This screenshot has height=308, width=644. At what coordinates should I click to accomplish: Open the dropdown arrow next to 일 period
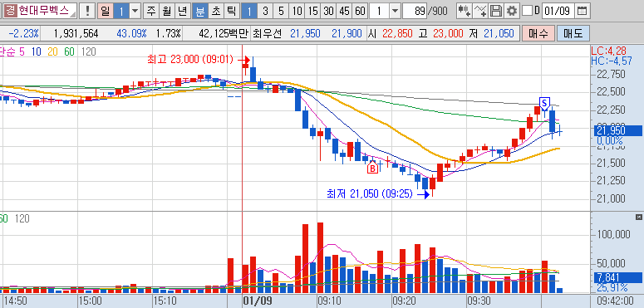click(x=135, y=11)
